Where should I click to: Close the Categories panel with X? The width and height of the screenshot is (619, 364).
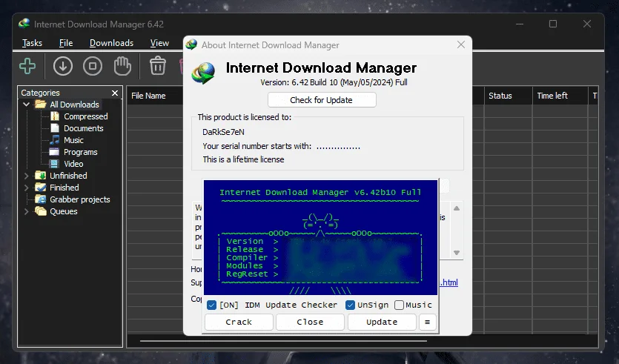[x=115, y=93]
